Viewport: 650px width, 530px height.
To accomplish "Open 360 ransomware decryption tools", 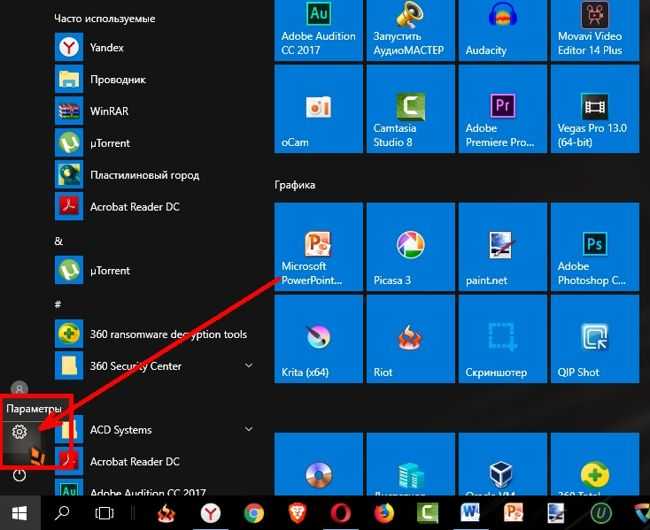I will 155,334.
